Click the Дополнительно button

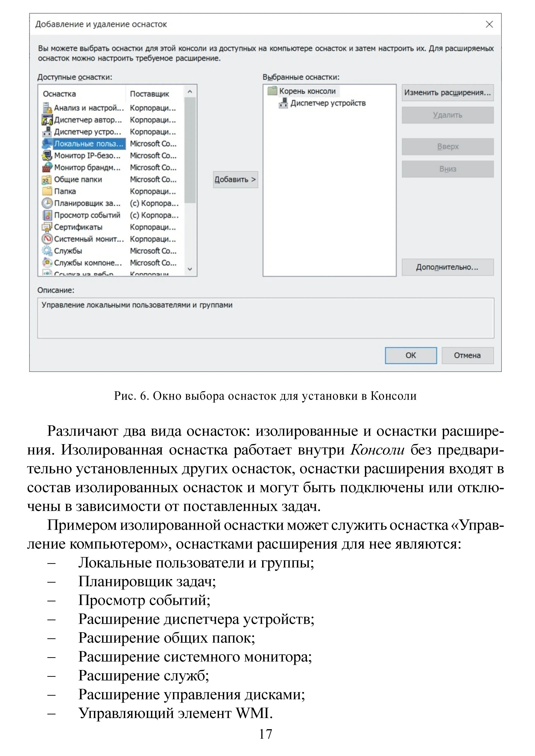(x=447, y=267)
